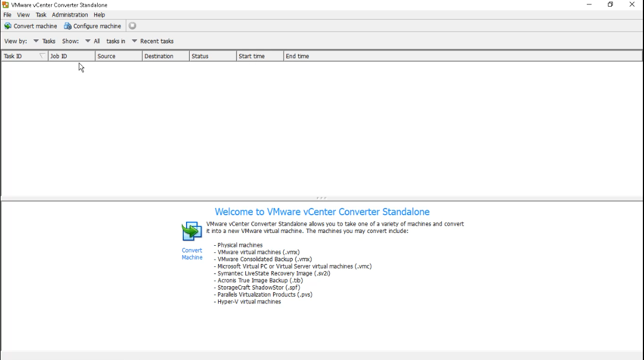Restore down the Converter window
The image size is (644, 360).
point(611,5)
